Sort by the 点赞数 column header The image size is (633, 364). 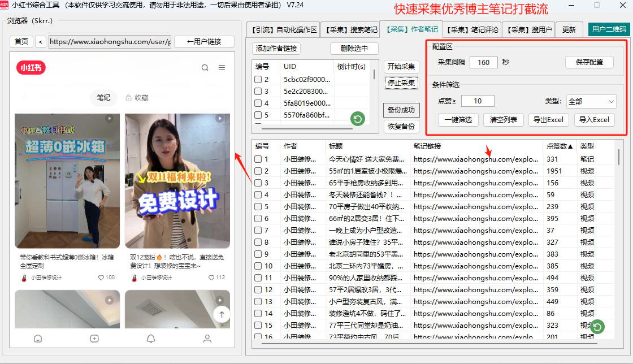559,146
